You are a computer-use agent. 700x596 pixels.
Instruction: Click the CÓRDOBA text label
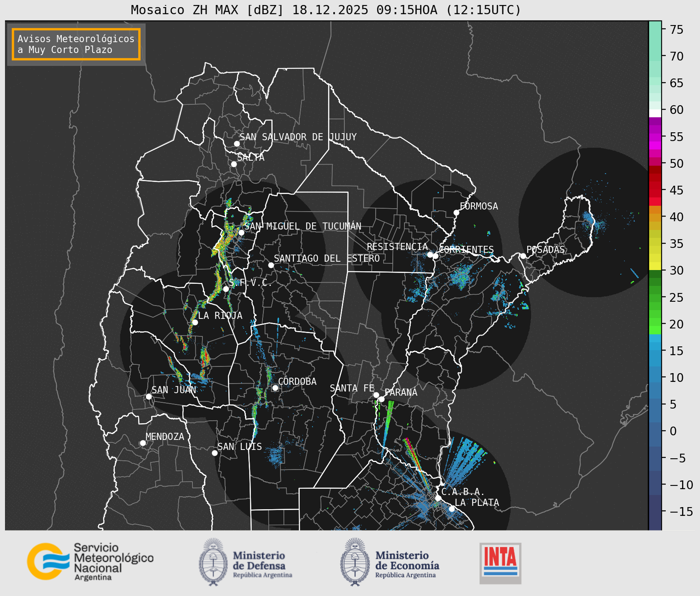click(297, 381)
